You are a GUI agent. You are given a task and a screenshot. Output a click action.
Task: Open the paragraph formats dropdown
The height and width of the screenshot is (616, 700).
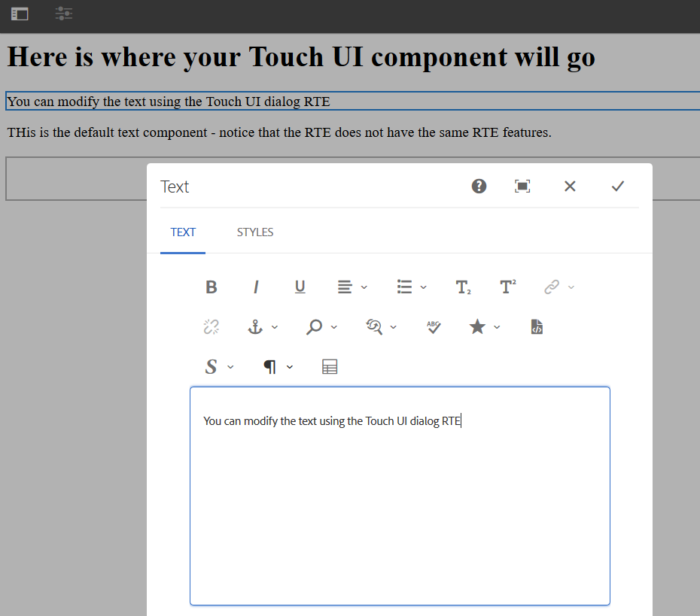277,367
